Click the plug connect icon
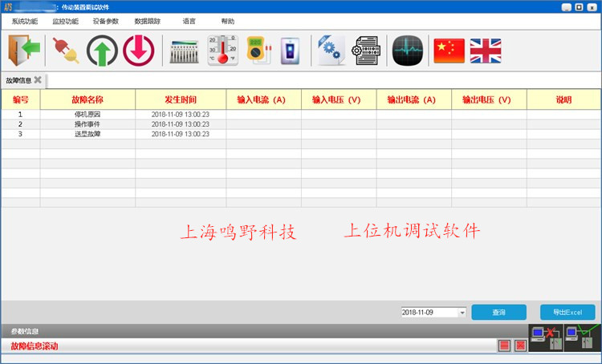 (x=66, y=51)
